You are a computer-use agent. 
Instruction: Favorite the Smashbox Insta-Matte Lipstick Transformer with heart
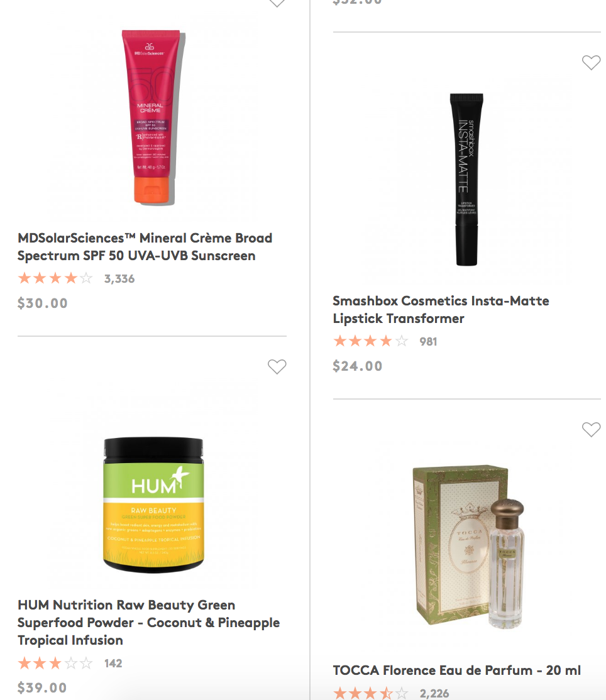591,62
